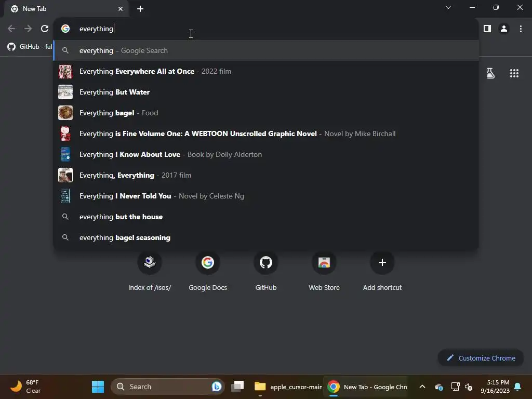Open apple_cursor-main File Explorer taskbar item

[x=288, y=387]
